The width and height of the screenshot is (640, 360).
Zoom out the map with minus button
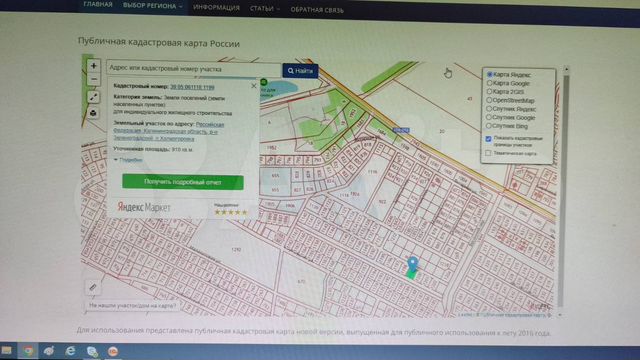point(93,79)
